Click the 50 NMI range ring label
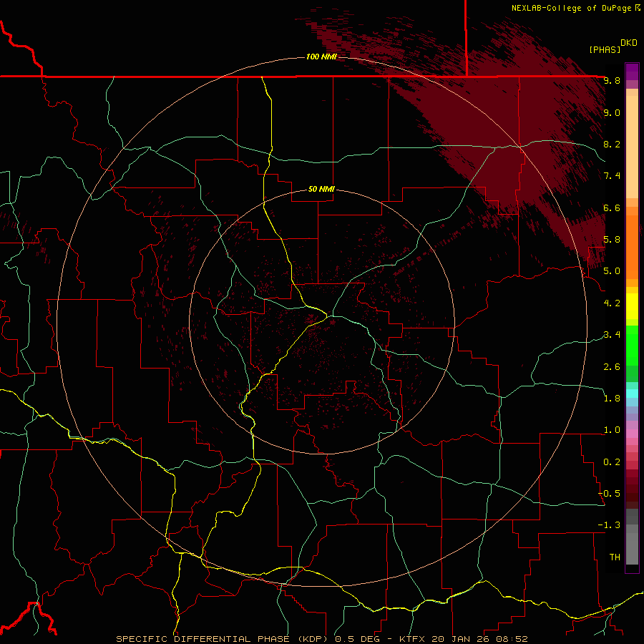 click(x=321, y=189)
